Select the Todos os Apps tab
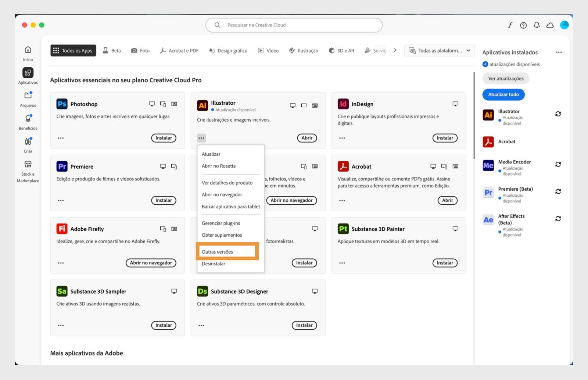This screenshot has height=380, width=588. [73, 51]
